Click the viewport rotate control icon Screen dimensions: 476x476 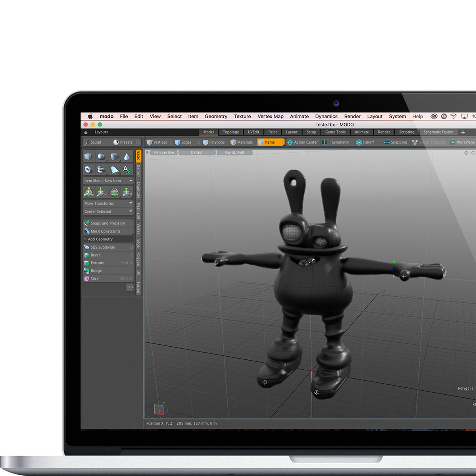point(473,153)
